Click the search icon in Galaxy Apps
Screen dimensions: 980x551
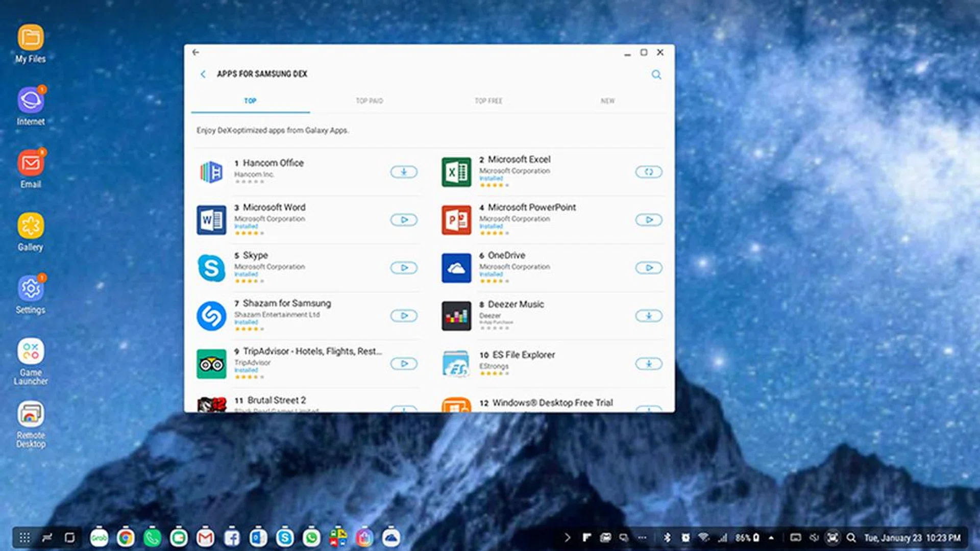pyautogui.click(x=656, y=75)
